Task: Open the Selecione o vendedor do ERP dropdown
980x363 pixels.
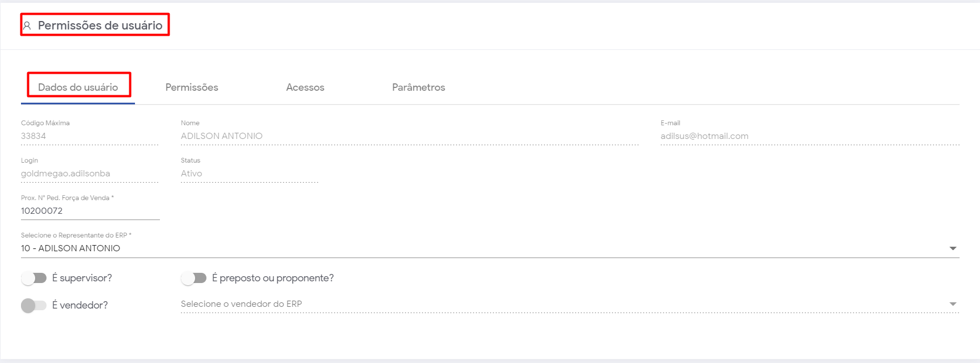Action: tap(561, 304)
